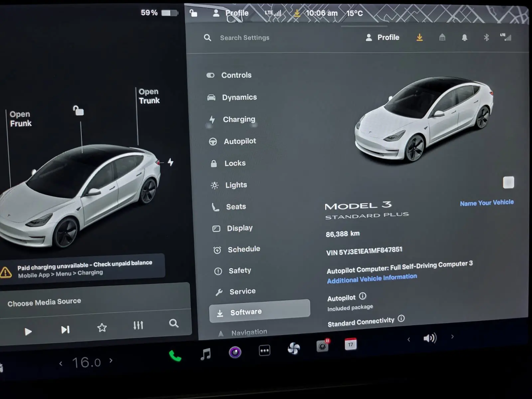Viewport: 532px width, 399px height.
Task: Open Additional Vehicle Information link
Action: 372,278
